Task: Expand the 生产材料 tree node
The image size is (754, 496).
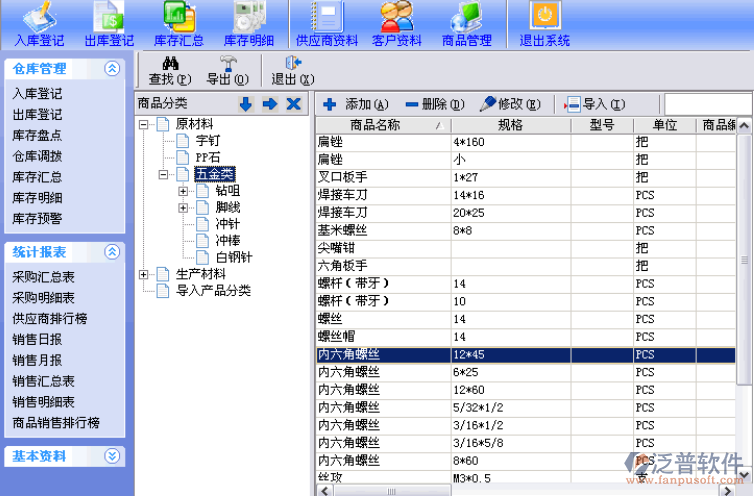Action: pos(144,274)
